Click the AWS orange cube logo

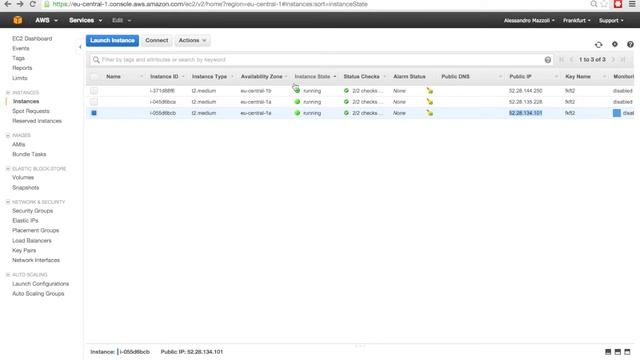pyautogui.click(x=18, y=20)
